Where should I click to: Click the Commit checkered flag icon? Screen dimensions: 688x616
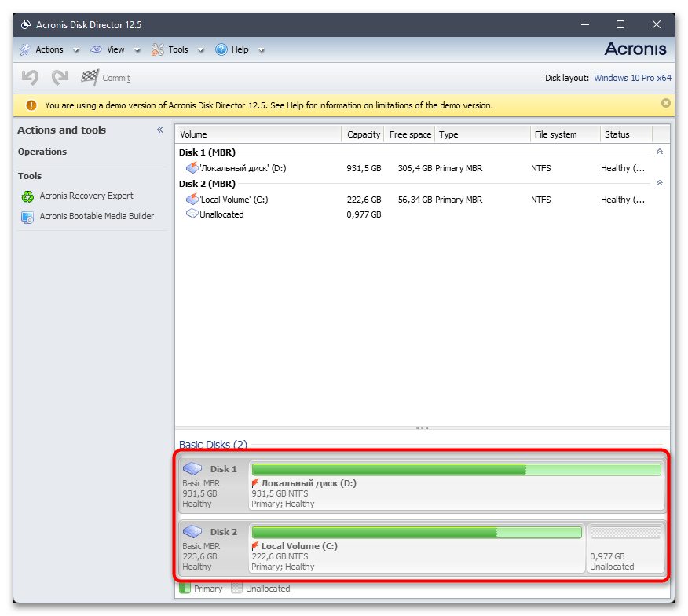coord(90,77)
